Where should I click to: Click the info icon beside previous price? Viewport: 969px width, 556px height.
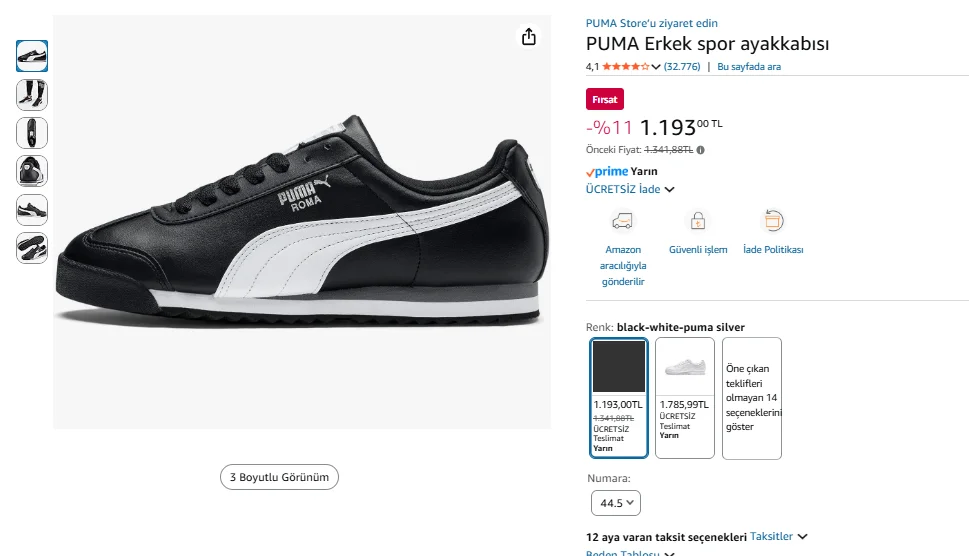click(x=700, y=150)
